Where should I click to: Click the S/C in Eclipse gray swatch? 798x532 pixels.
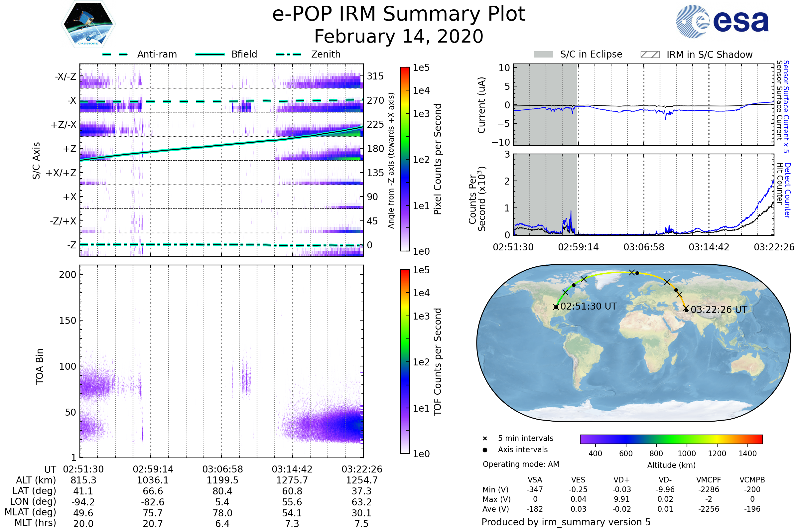click(x=543, y=55)
